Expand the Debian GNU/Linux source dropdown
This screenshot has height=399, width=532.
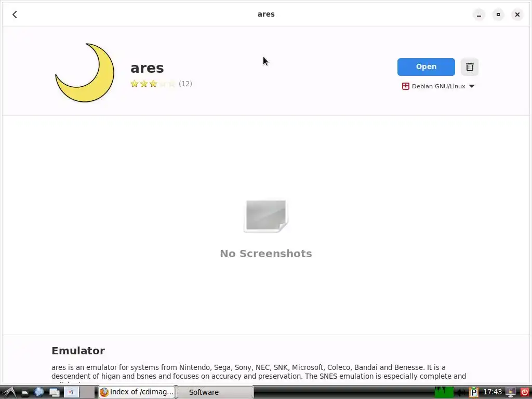pos(438,86)
